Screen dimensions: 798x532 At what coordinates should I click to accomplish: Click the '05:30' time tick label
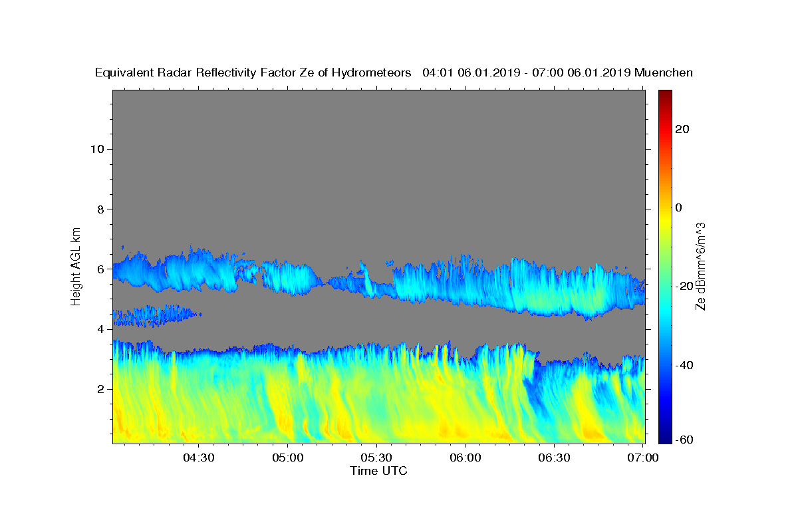click(x=376, y=458)
